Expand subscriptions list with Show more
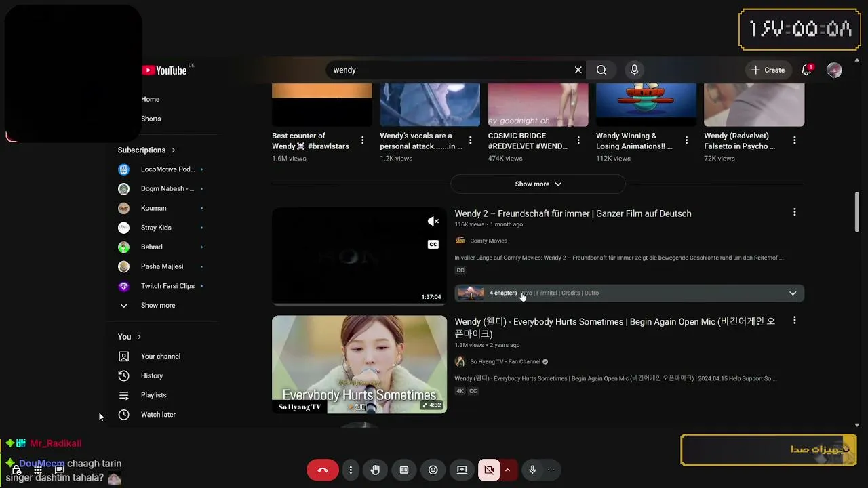Image resolution: width=868 pixels, height=488 pixels. click(x=147, y=306)
